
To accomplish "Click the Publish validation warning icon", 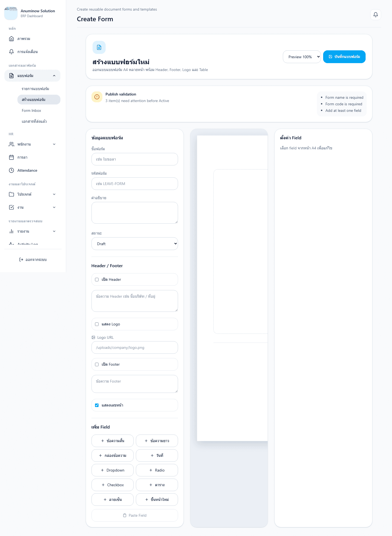I will point(97,97).
